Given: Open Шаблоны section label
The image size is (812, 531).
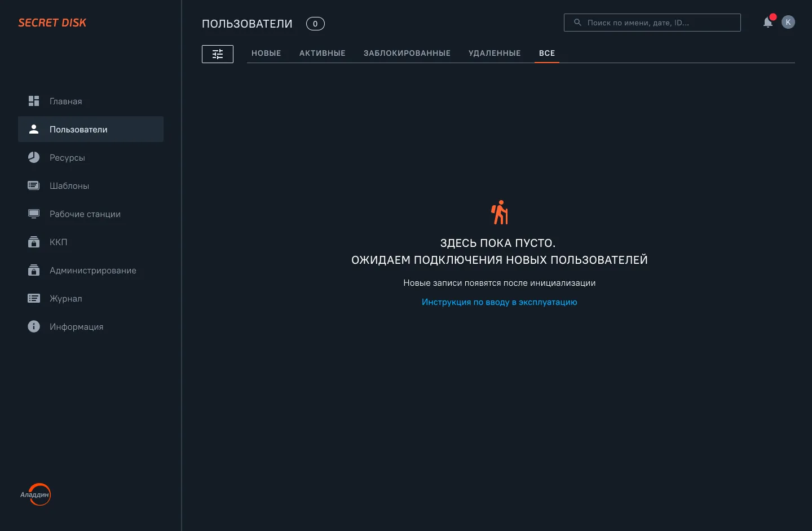Looking at the screenshot, I should [x=69, y=186].
